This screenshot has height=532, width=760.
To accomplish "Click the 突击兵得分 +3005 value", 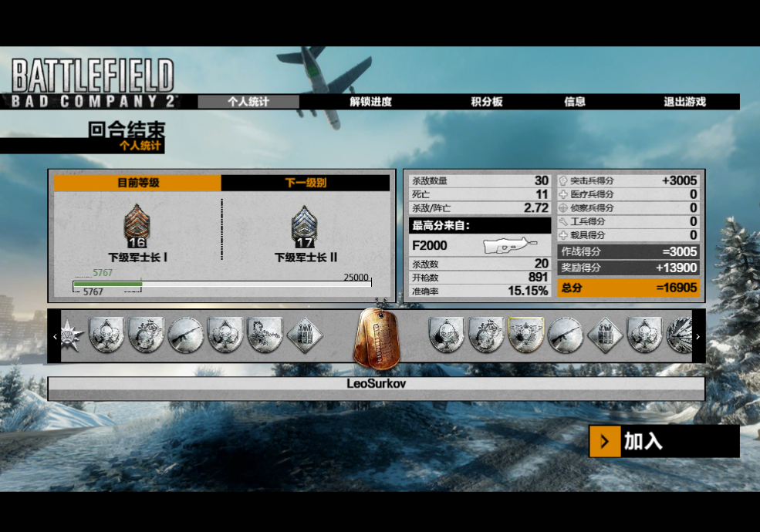I will [x=680, y=180].
